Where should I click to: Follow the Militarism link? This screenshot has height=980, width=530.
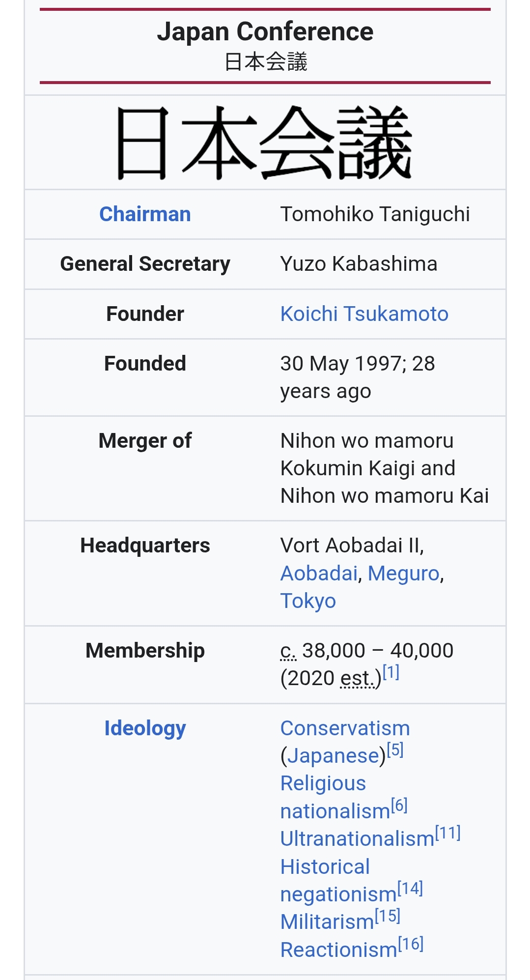click(x=327, y=922)
